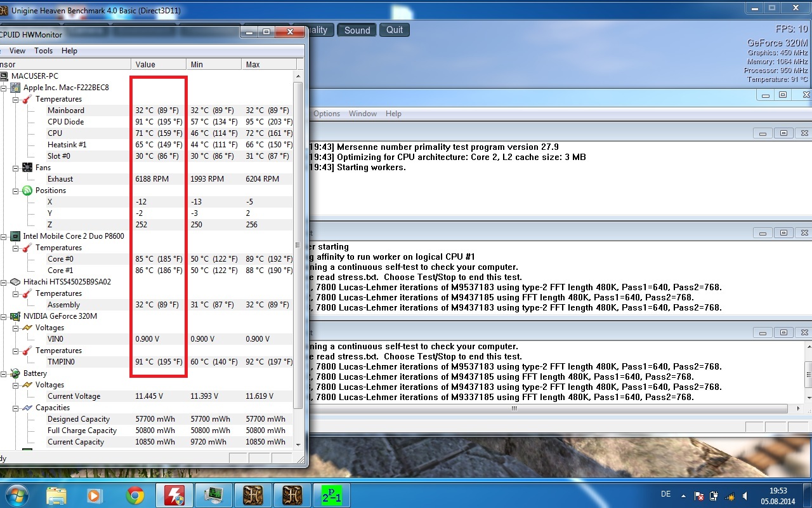Open the Window menu in Prime95
Viewport: 812px width, 508px height.
pyautogui.click(x=363, y=114)
